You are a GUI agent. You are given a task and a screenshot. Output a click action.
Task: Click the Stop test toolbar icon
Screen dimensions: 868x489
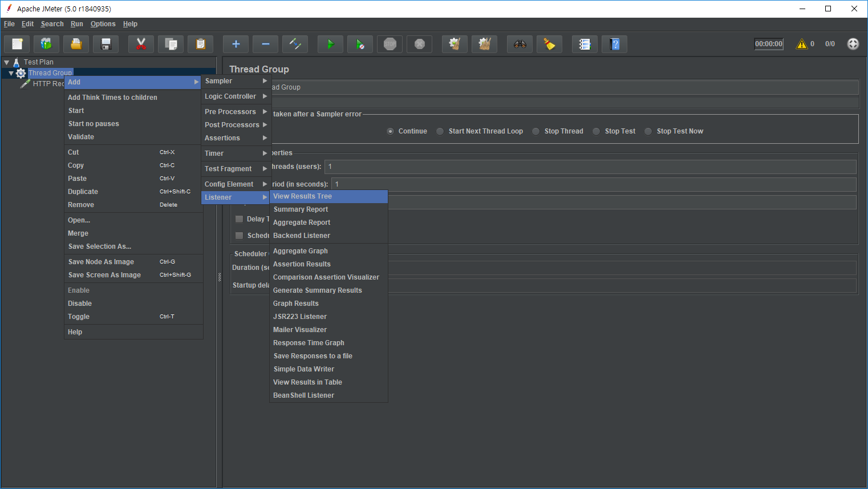[x=390, y=44]
